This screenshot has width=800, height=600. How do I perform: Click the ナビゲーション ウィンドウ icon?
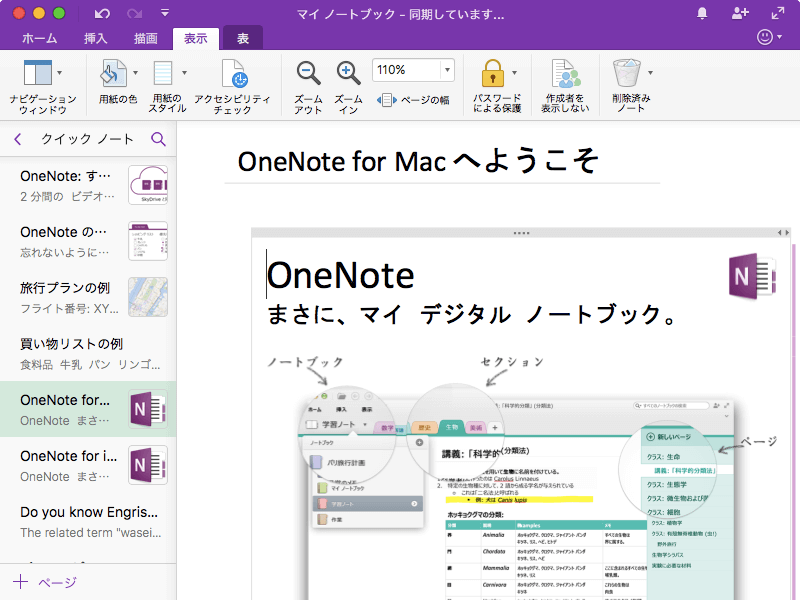point(37,73)
